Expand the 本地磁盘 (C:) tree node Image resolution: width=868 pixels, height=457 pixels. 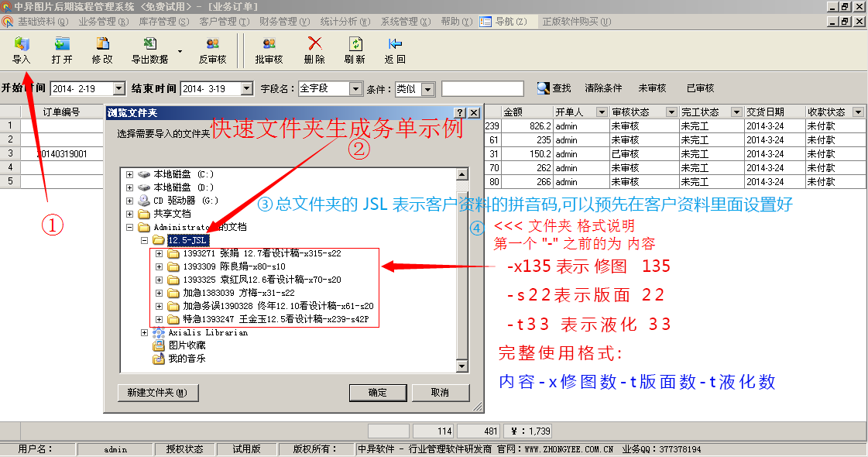[129, 174]
